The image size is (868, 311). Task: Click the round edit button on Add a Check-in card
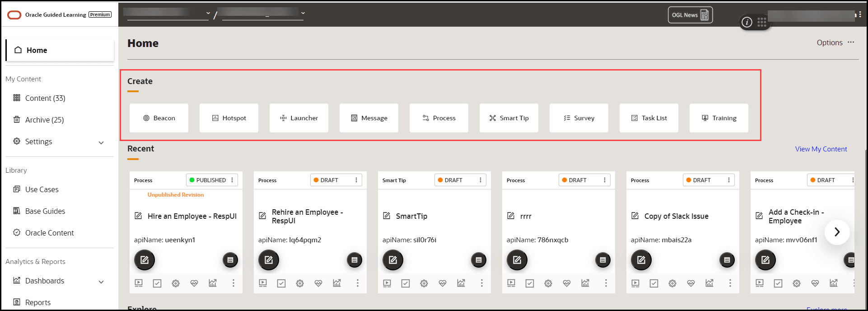[765, 260]
